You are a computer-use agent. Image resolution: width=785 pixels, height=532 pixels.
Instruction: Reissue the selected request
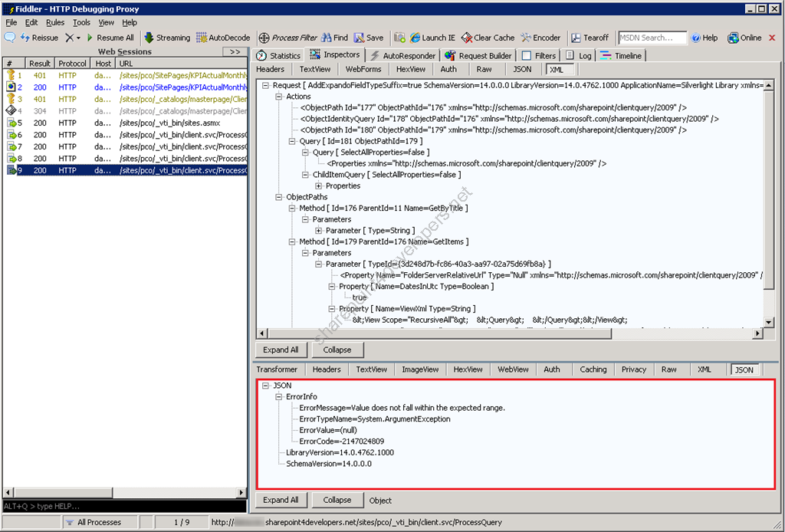tap(40, 38)
